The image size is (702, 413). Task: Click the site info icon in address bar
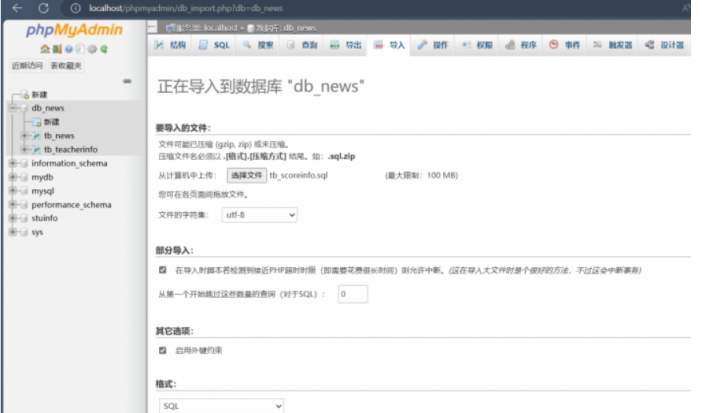76,8
